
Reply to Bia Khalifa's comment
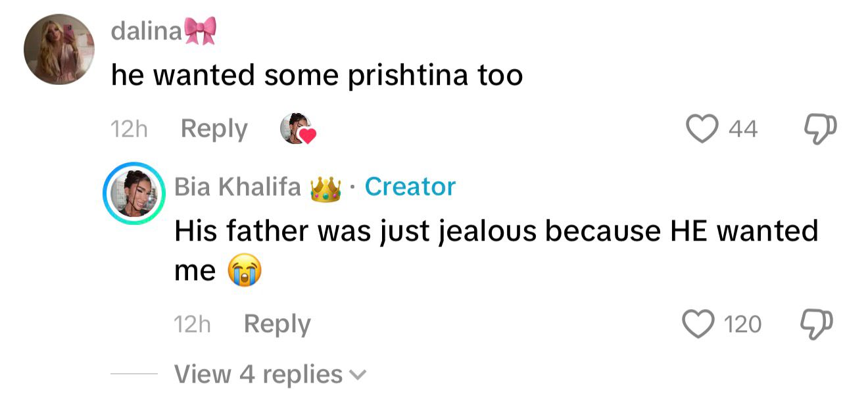(277, 324)
